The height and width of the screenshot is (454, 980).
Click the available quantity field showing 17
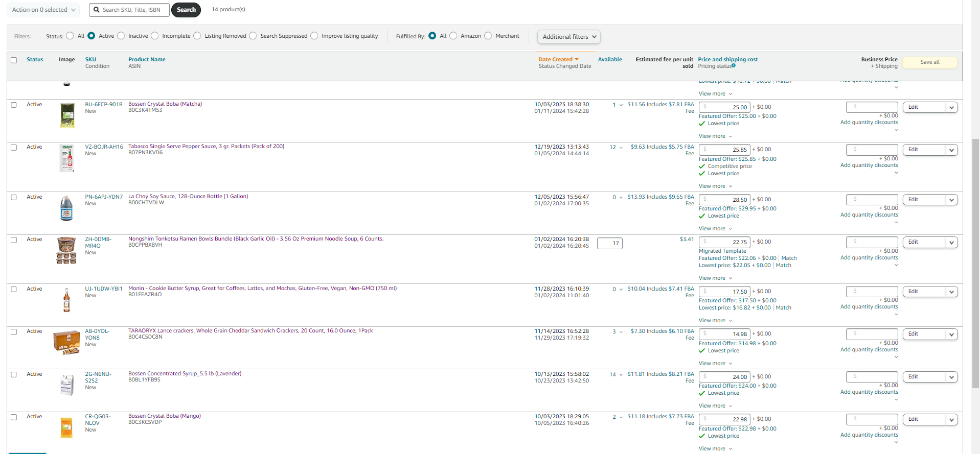[610, 244]
